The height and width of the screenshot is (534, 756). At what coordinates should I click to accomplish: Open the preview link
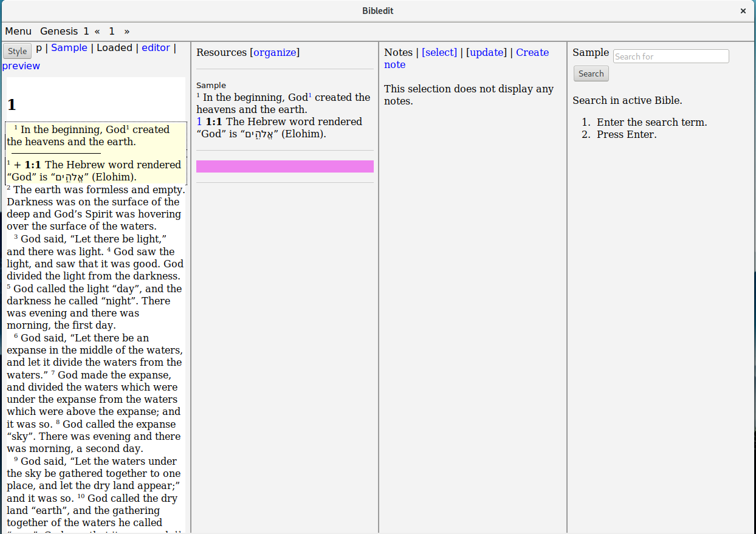coord(21,66)
